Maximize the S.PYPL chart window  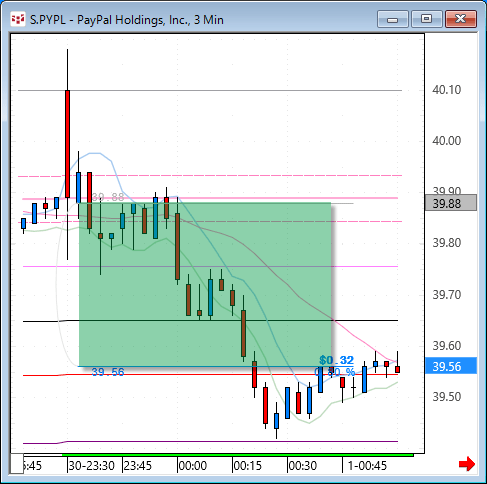coord(426,19)
